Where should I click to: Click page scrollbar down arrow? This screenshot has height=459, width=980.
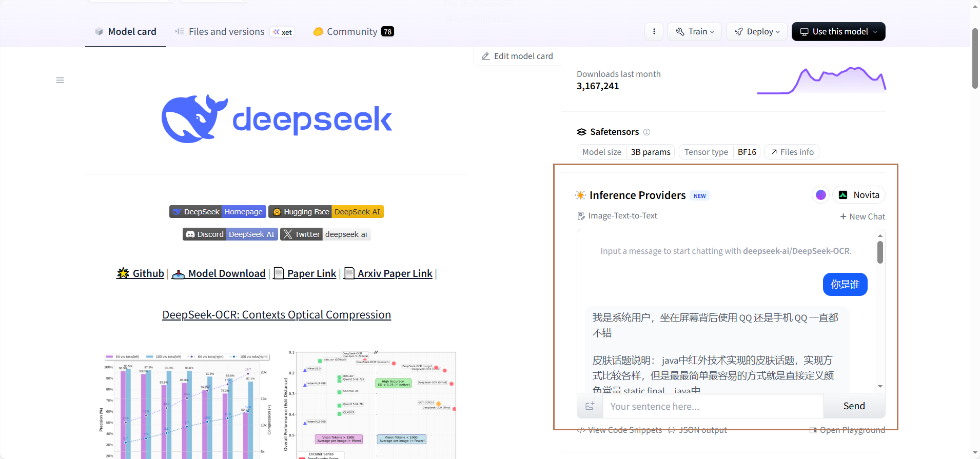(x=975, y=453)
